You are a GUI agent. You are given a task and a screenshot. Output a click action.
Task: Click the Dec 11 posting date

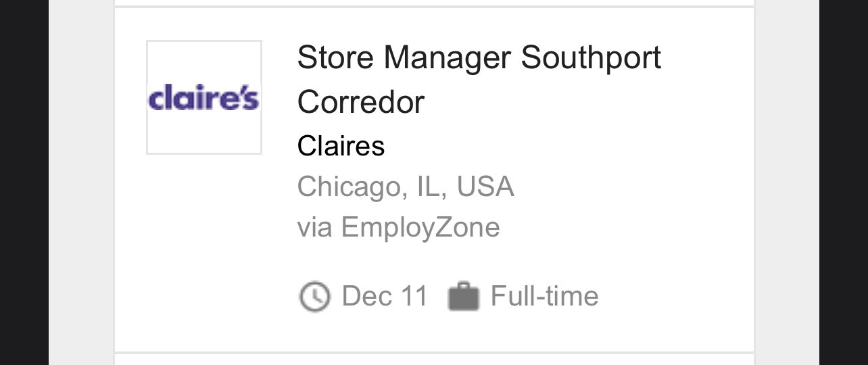(x=385, y=297)
